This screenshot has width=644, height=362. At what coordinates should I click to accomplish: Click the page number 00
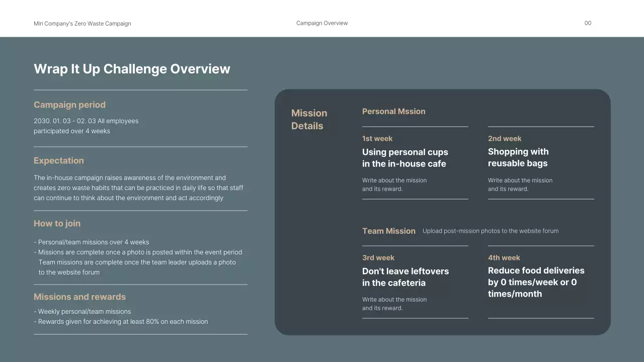point(587,23)
